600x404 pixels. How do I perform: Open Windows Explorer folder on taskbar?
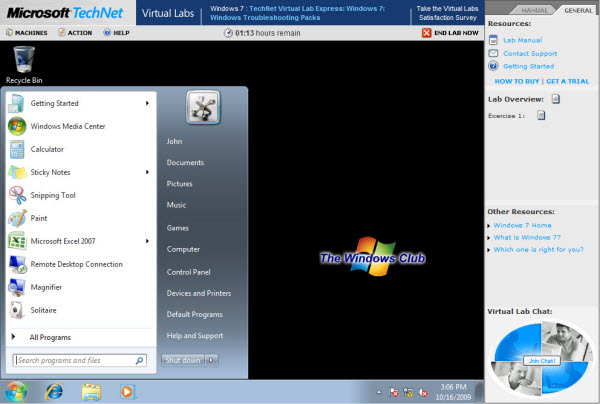coord(91,392)
